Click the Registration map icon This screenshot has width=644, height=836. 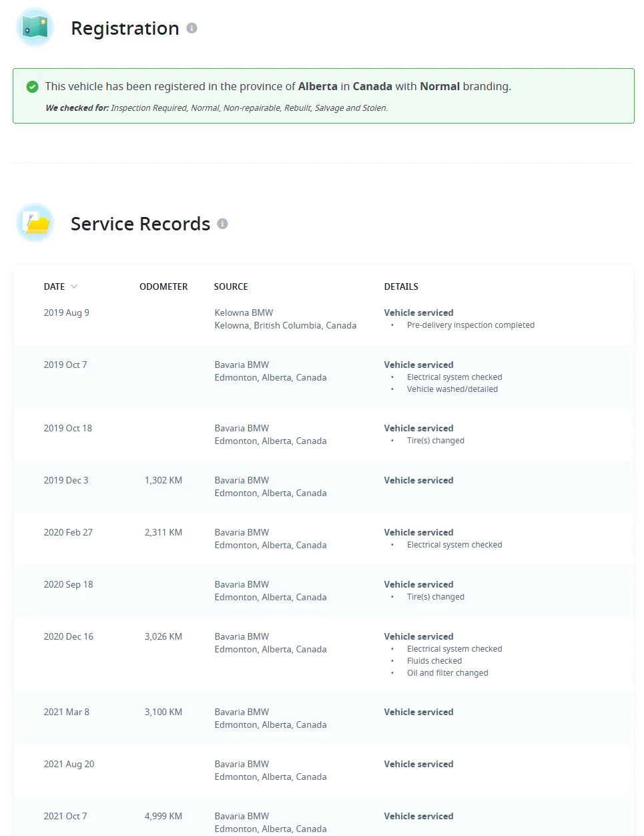[x=35, y=27]
